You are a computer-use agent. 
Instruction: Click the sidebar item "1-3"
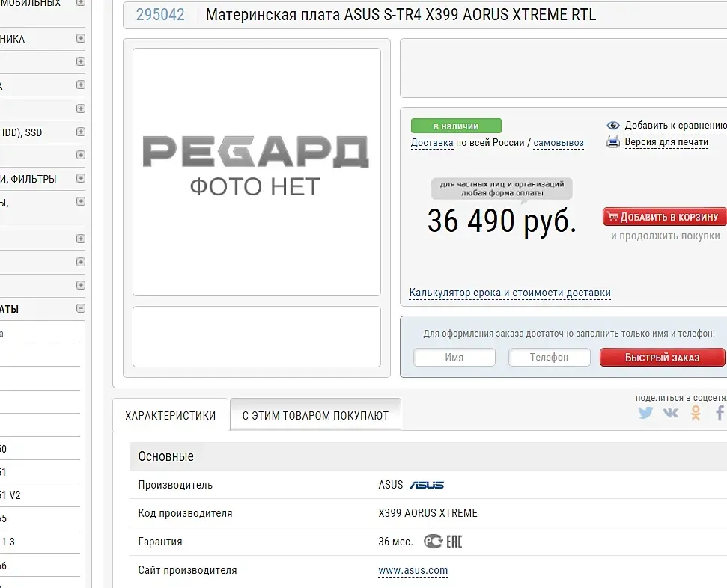point(8,542)
